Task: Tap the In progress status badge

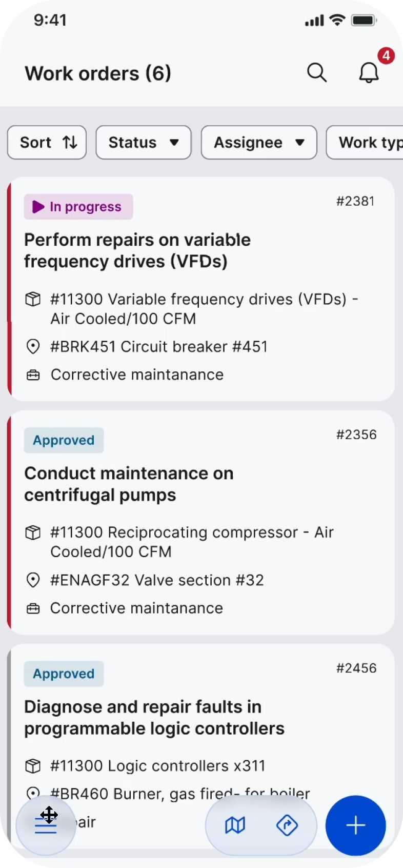Action: pos(78,207)
